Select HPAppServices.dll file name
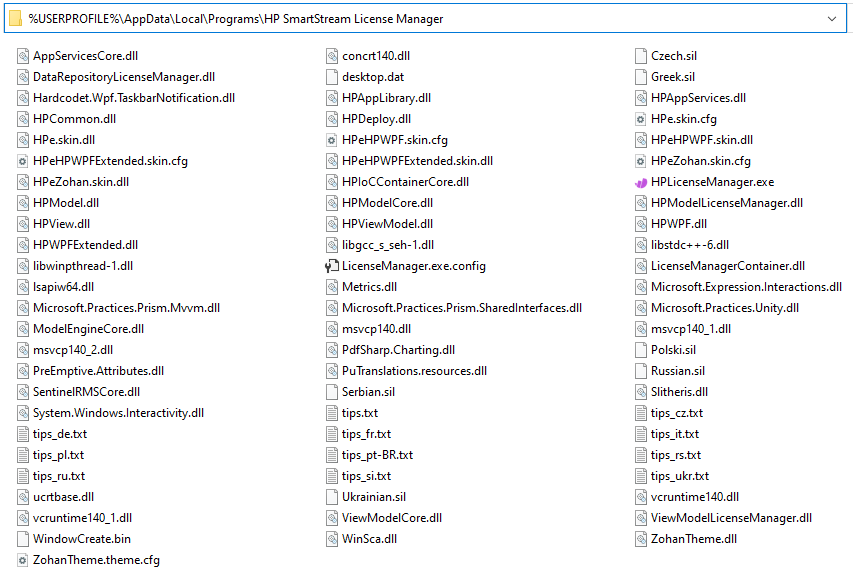 [x=699, y=98]
